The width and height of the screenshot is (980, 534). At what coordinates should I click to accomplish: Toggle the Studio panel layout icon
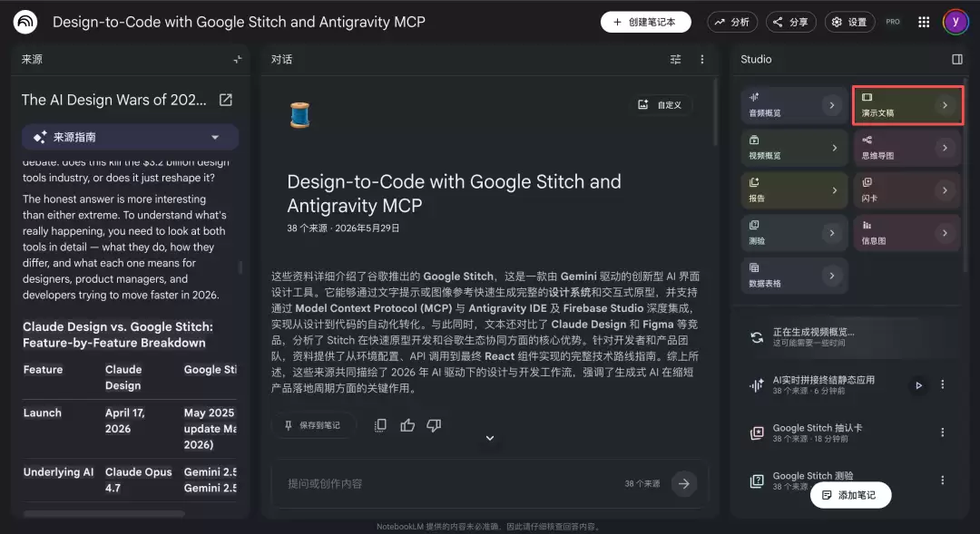tap(957, 59)
